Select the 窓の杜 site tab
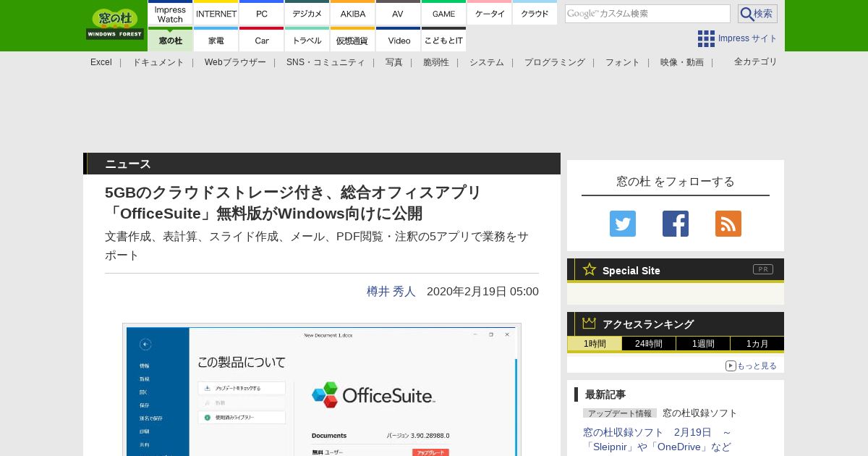Viewport: 868px width, 456px height. pyautogui.click(x=171, y=39)
